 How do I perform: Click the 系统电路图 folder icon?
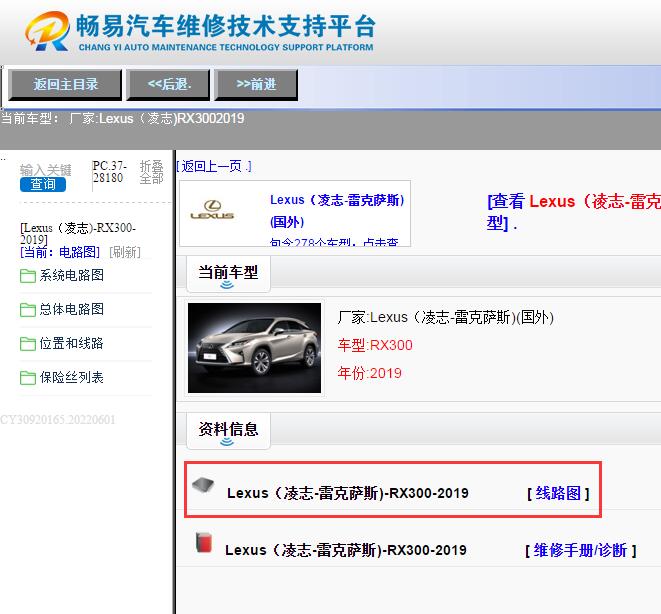[x=28, y=276]
